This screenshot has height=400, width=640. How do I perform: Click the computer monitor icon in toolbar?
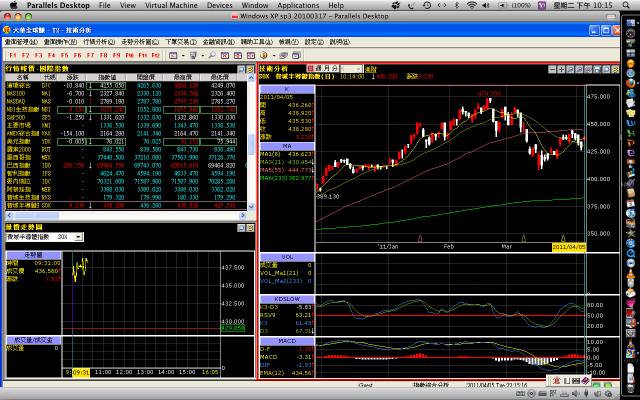coord(193,55)
